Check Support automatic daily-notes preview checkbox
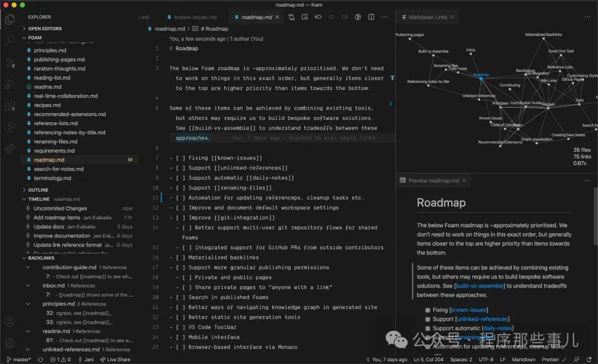 pyautogui.click(x=427, y=329)
